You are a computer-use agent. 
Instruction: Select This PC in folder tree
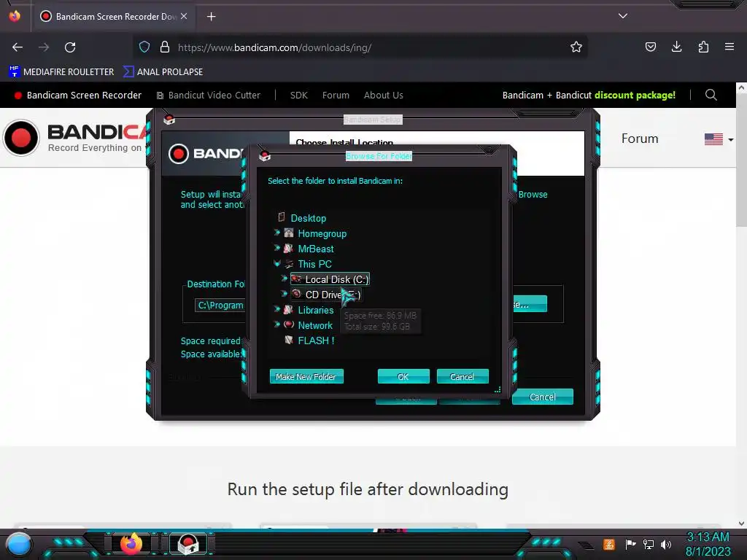tap(314, 264)
